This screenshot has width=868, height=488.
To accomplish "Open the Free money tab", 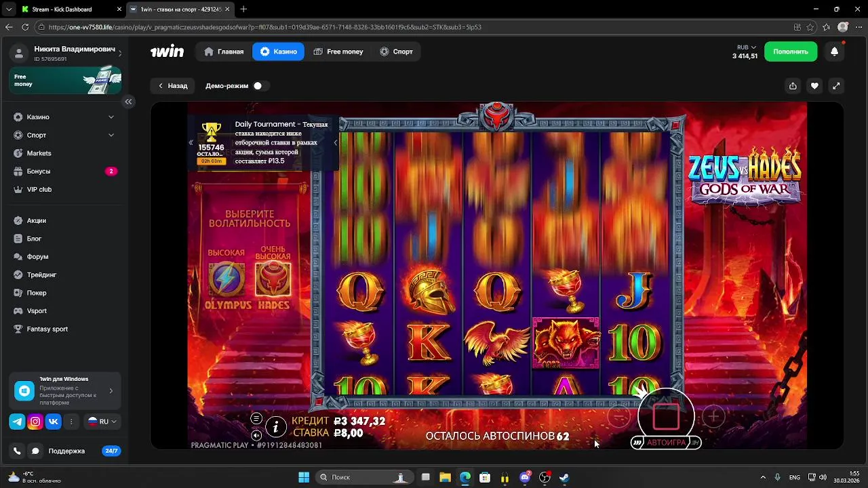I will 338,52.
